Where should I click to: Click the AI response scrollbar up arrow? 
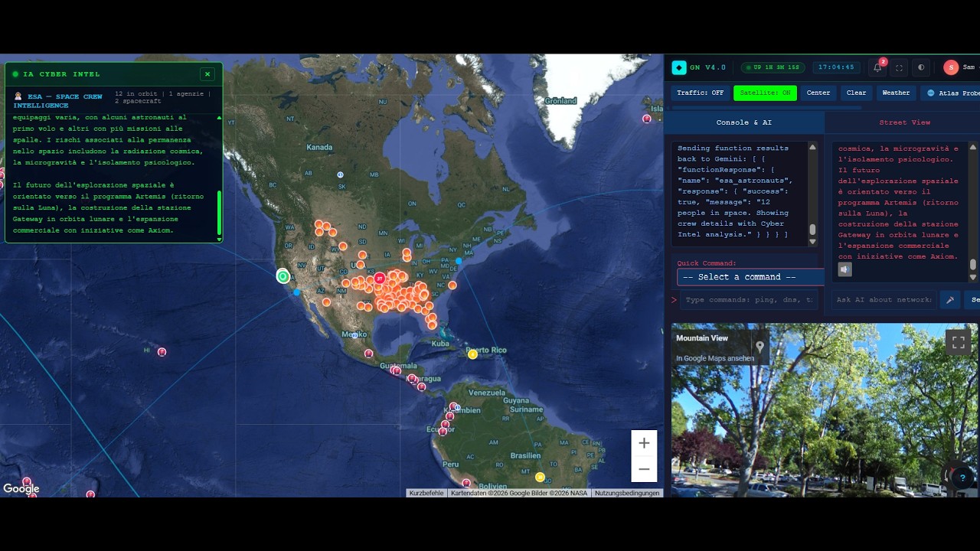click(973, 147)
